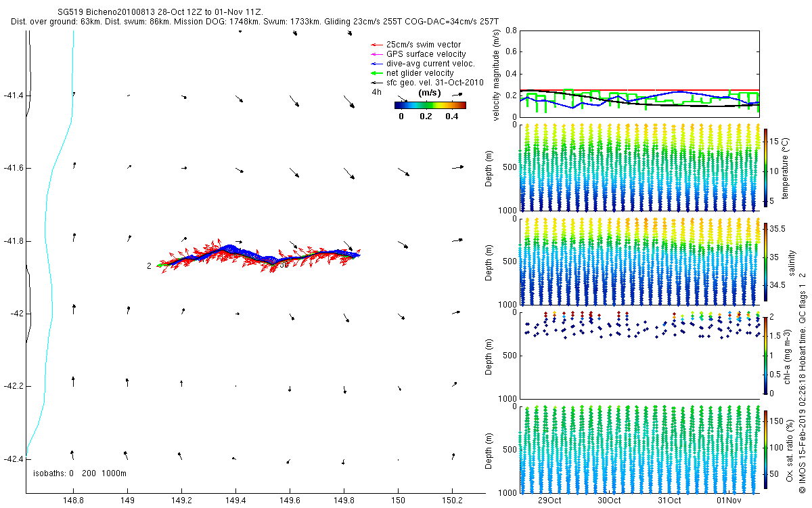Click the '149.8' longitude tick label

point(344,501)
